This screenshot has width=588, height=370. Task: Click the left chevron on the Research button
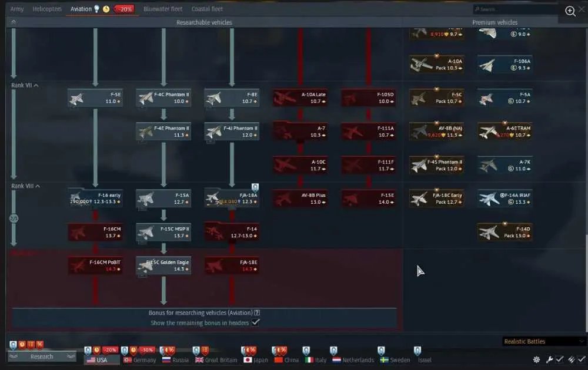coord(14,356)
